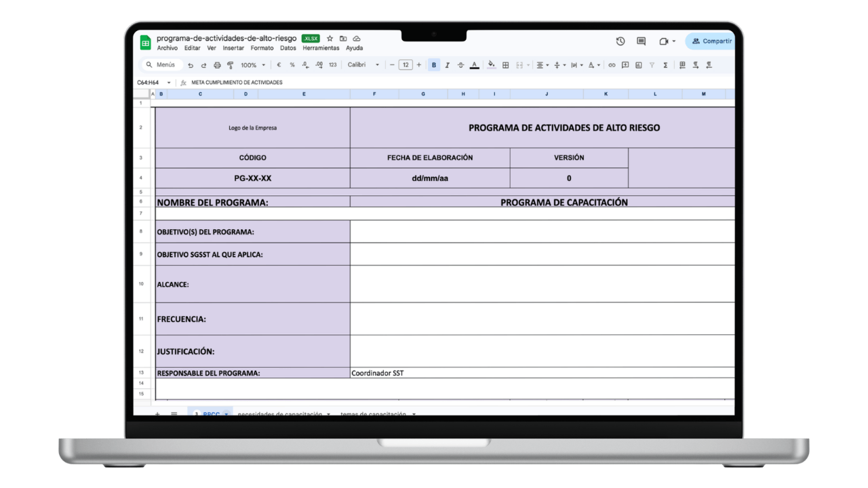Image resolution: width=868 pixels, height=488 pixels.
Task: Open the comments panel icon
Action: coord(641,41)
